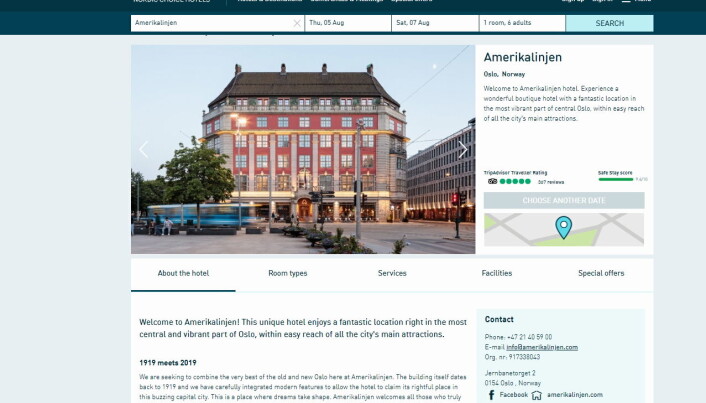Click the 367 reviews text

point(551,182)
